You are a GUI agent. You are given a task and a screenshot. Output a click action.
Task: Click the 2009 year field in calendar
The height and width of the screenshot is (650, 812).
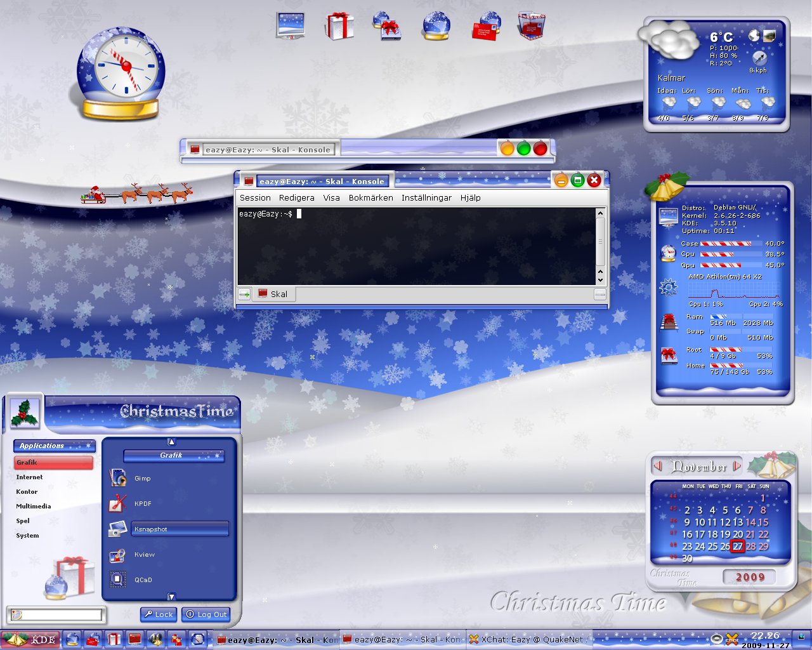pos(750,577)
